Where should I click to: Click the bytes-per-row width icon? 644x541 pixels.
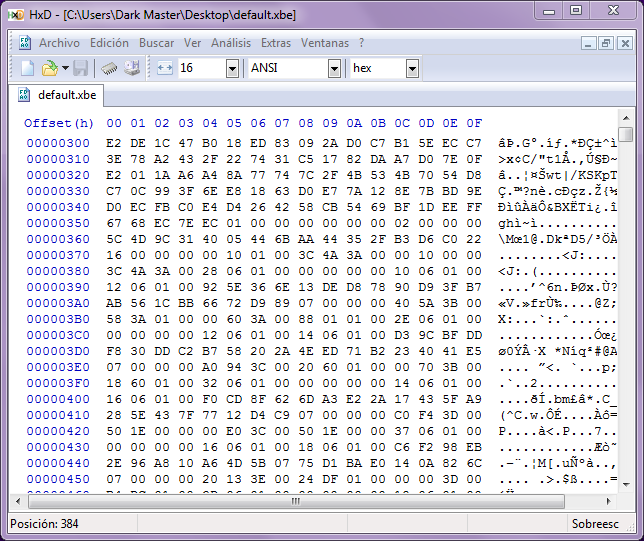[165, 68]
